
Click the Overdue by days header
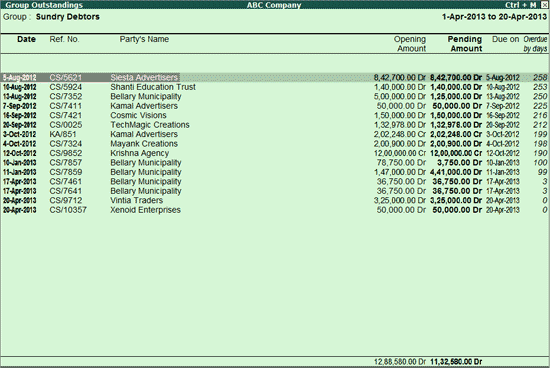point(535,44)
